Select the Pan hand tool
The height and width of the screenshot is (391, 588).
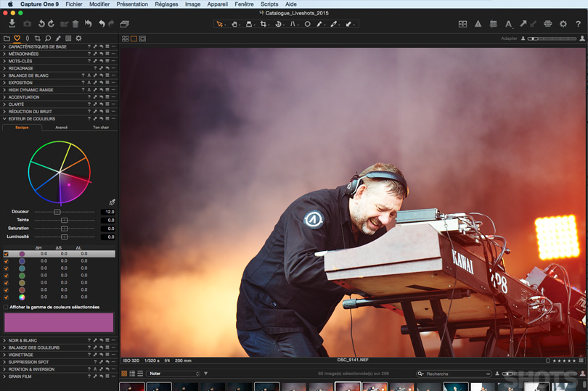tap(234, 24)
